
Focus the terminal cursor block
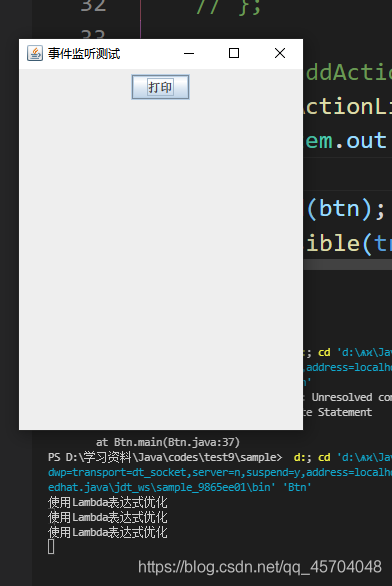click(x=51, y=547)
